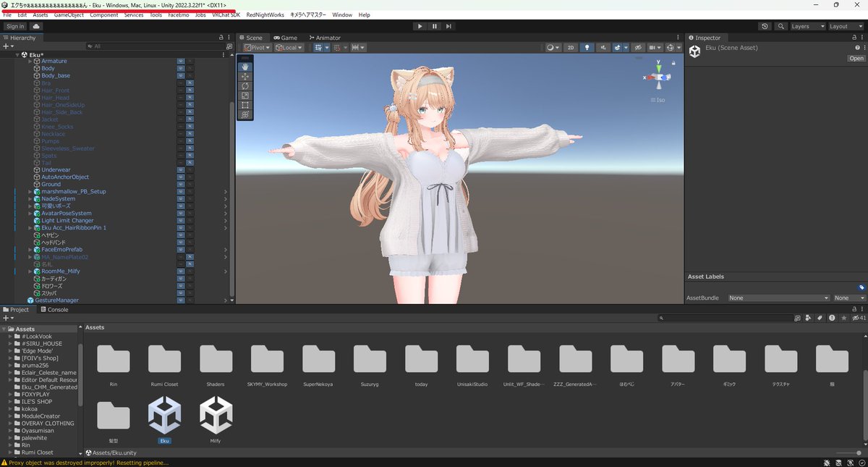Expand the #LookVook folder in Project tree
This screenshot has height=467, width=868.
click(11, 337)
